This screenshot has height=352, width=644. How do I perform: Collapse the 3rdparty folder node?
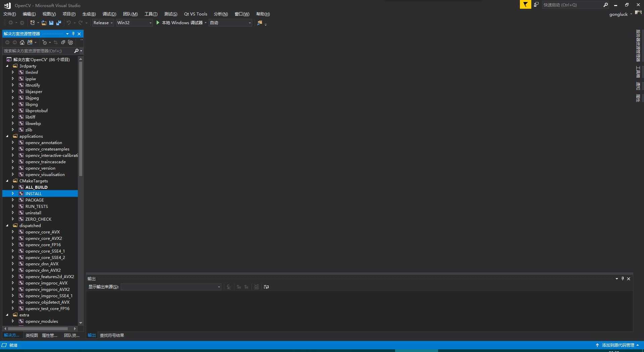point(7,66)
